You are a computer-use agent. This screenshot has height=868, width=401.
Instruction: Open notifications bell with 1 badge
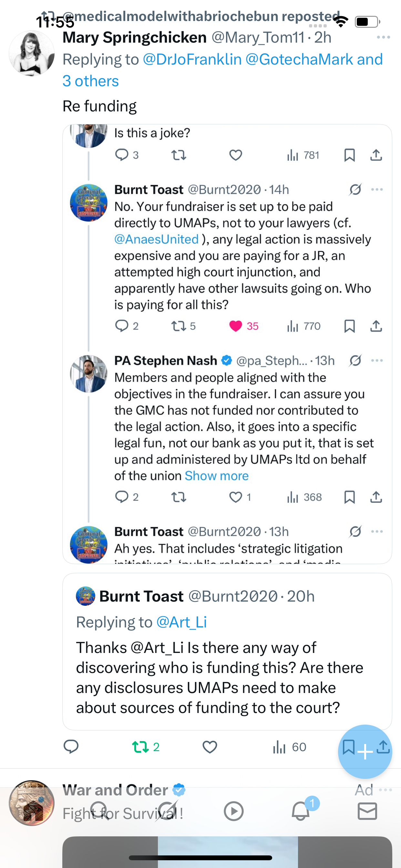pos(301,811)
